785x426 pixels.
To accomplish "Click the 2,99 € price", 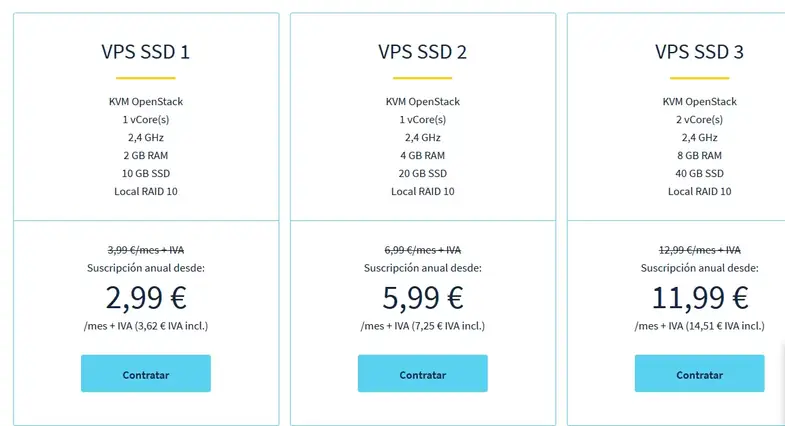I will (x=146, y=298).
